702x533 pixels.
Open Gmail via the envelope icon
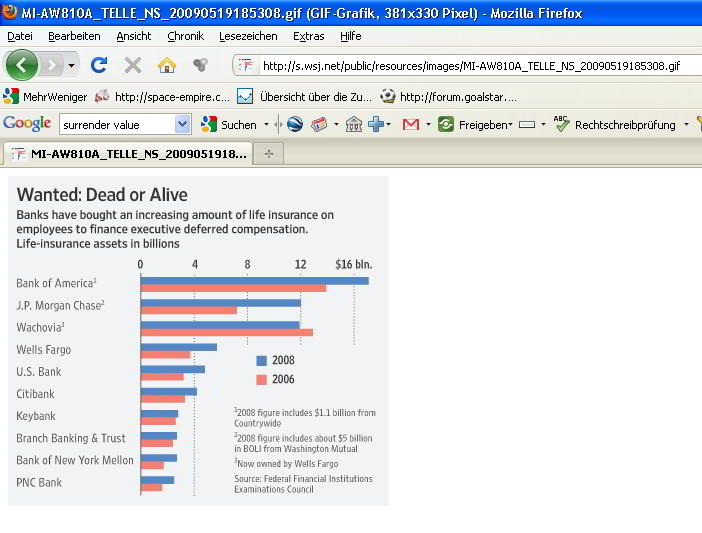pos(411,124)
